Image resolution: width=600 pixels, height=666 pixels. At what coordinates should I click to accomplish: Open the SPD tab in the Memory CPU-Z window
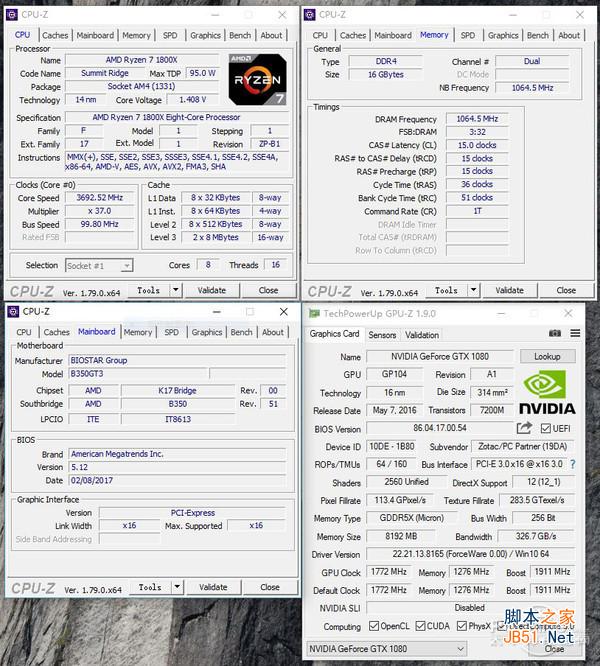(468, 35)
